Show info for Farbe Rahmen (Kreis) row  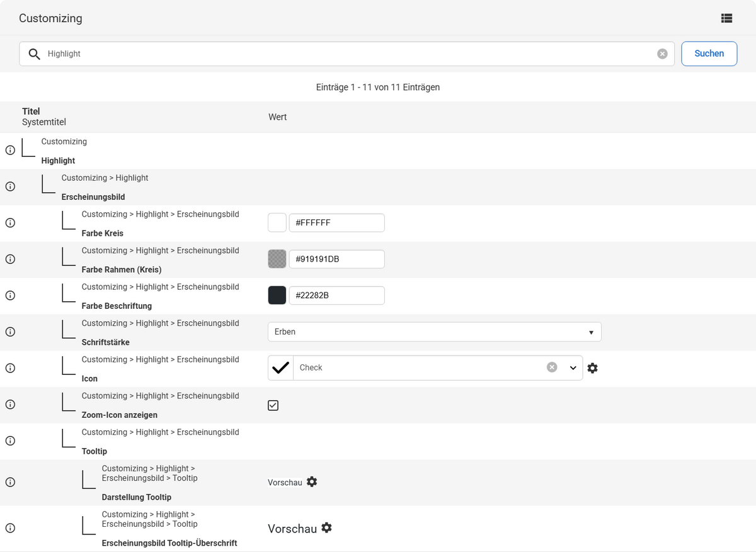point(10,259)
